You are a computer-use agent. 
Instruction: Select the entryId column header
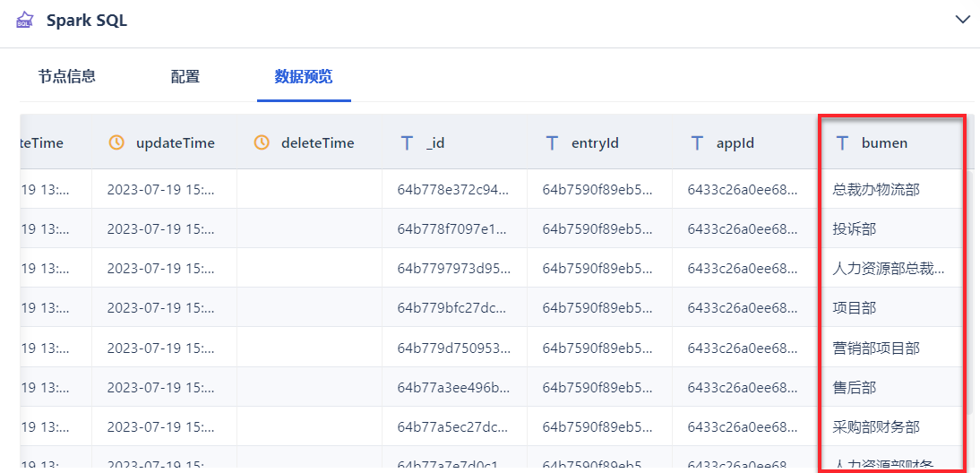(599, 142)
